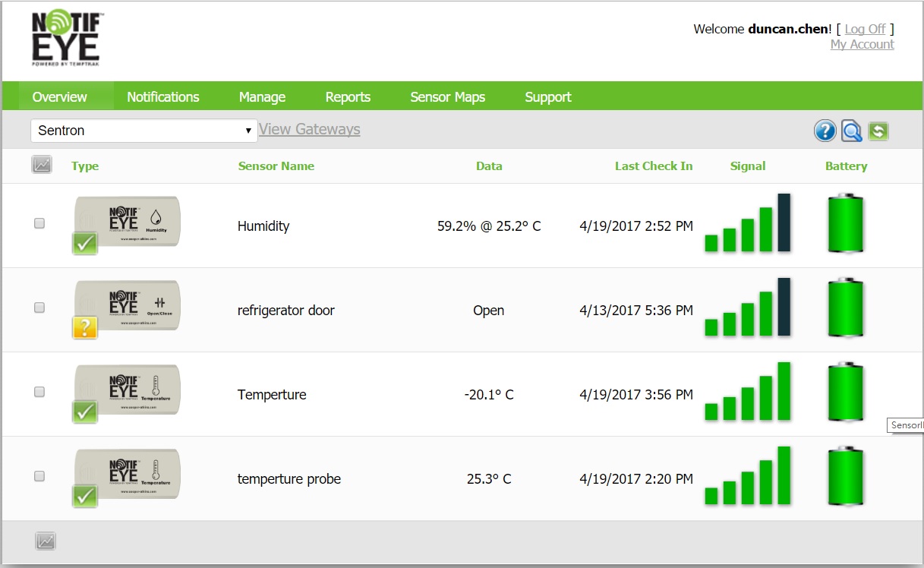Click the chart icon below the sensor list
The image size is (924, 568).
46,541
